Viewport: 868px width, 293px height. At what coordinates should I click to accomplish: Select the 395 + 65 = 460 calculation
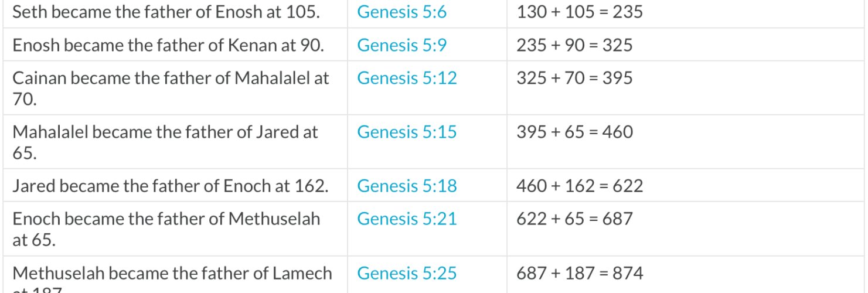[574, 131]
